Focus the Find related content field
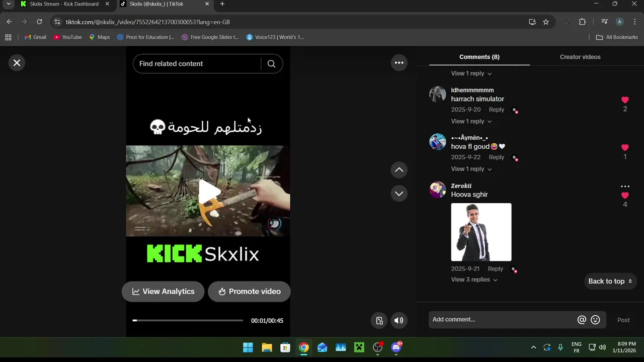 tap(197, 64)
